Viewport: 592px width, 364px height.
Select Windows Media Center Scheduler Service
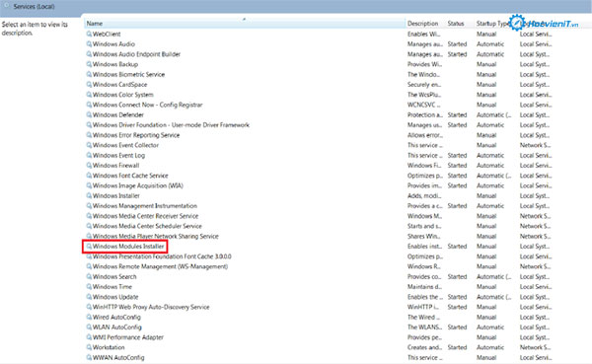point(147,226)
